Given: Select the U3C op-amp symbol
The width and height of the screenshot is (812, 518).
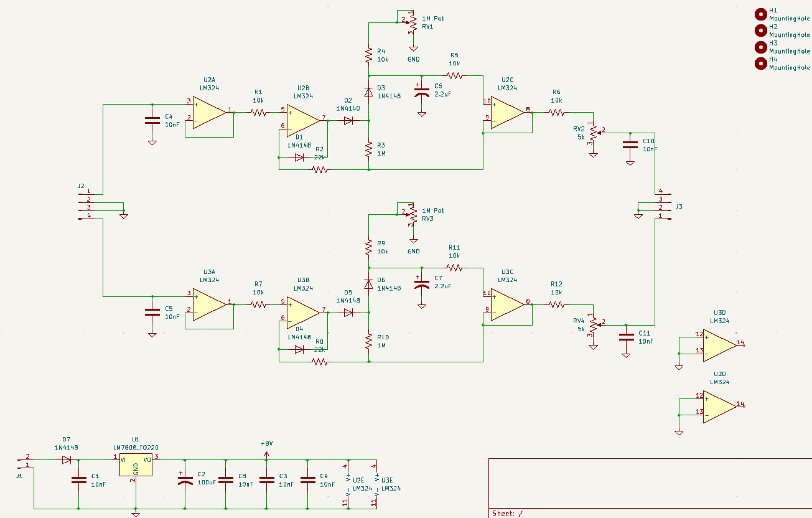Looking at the screenshot, I should click(507, 304).
